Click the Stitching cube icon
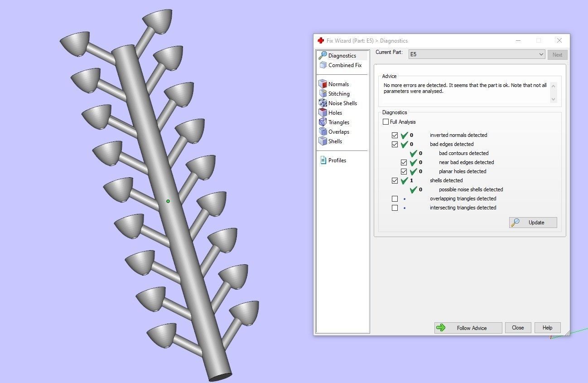 (x=323, y=93)
